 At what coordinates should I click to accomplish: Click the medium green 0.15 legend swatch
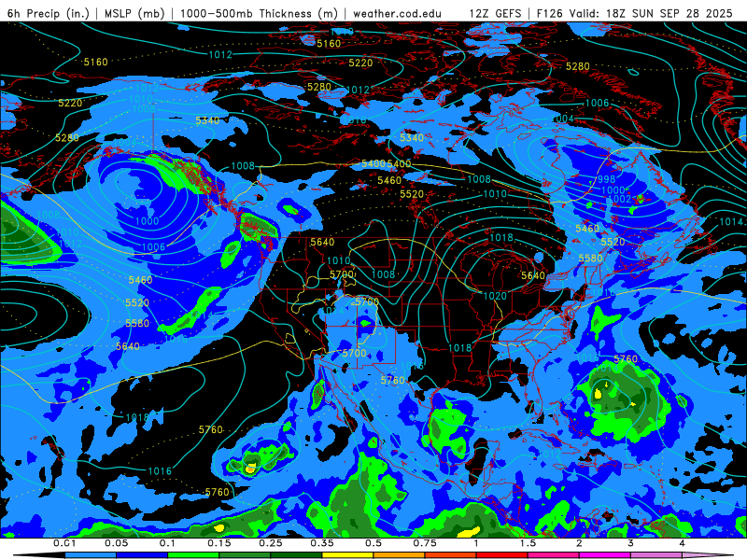245,555
